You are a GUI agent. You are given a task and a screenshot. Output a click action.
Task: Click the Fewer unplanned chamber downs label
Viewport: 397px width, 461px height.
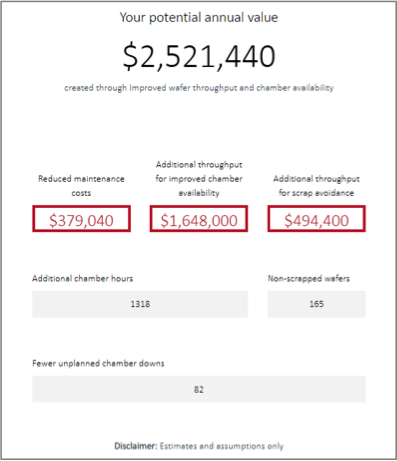coord(98,363)
